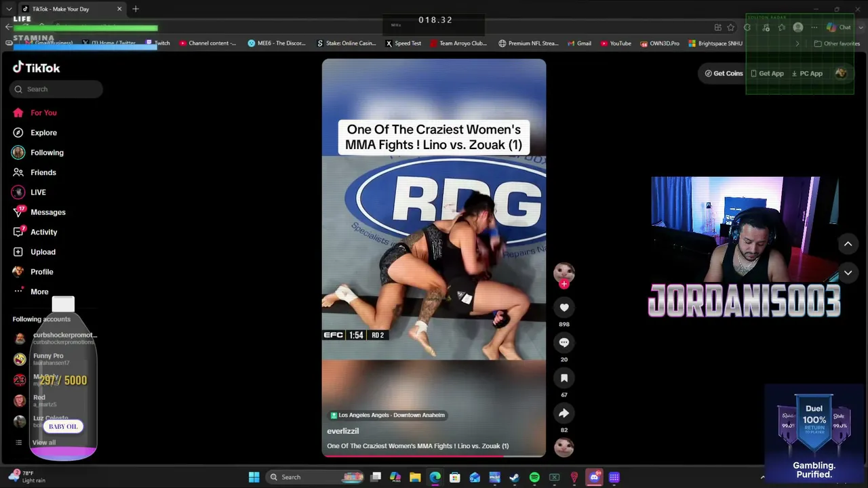Like the video with the heart icon
Viewport: 868px width, 488px height.
point(564,308)
